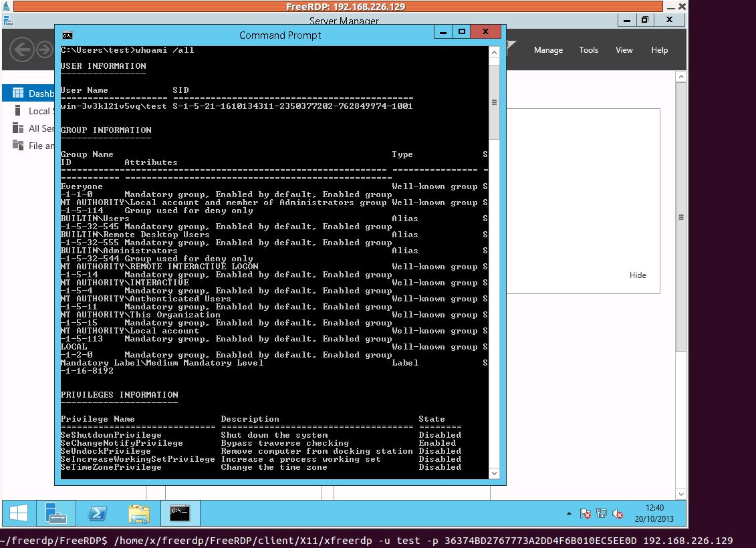
Task: Open the Help menu
Action: click(660, 49)
